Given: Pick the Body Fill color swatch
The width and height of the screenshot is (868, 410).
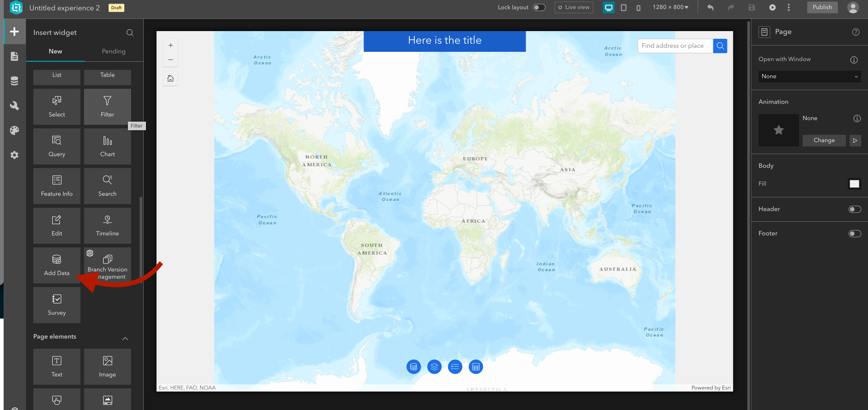Looking at the screenshot, I should point(854,184).
